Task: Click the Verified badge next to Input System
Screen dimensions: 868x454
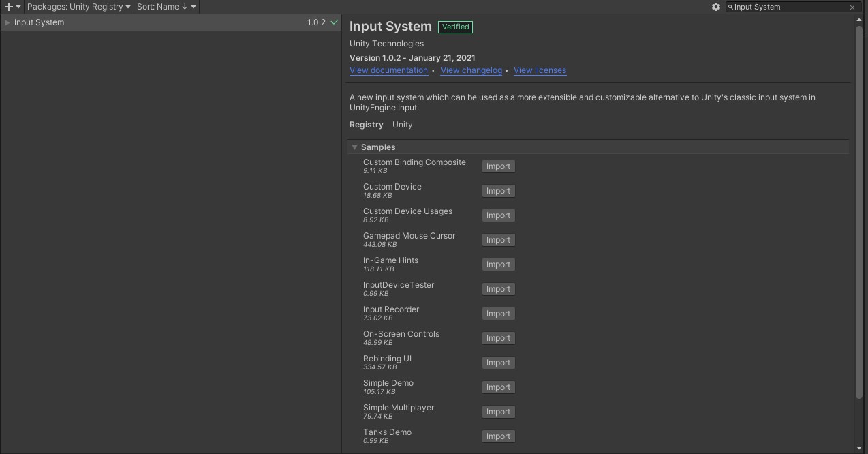Action: pyautogui.click(x=455, y=27)
